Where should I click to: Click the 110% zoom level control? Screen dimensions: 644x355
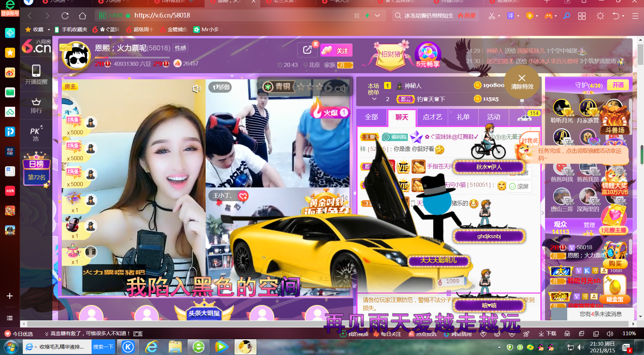click(x=628, y=334)
